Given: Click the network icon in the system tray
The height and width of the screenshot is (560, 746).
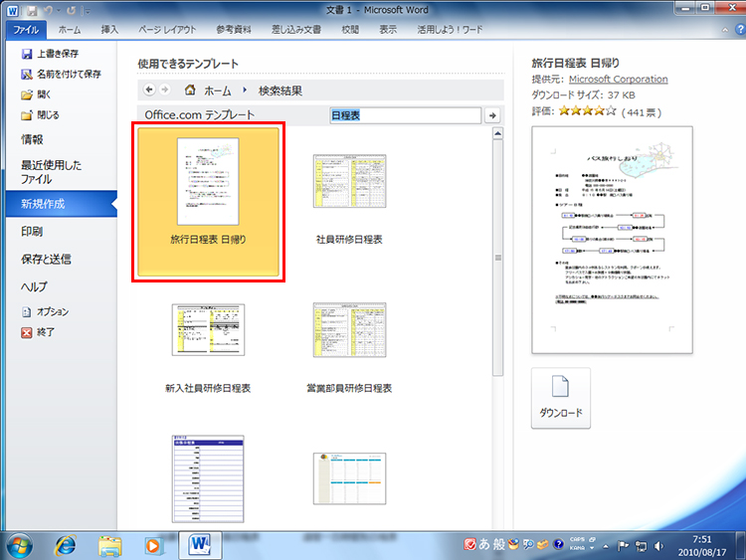Looking at the screenshot, I should tap(641, 546).
